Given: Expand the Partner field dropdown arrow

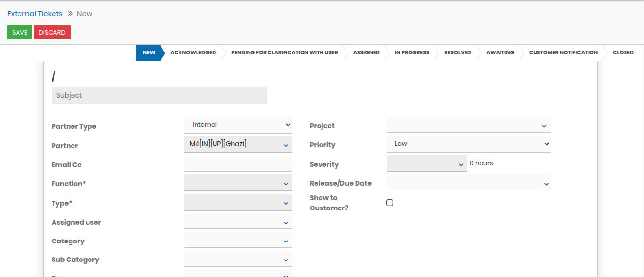Looking at the screenshot, I should pyautogui.click(x=286, y=145).
